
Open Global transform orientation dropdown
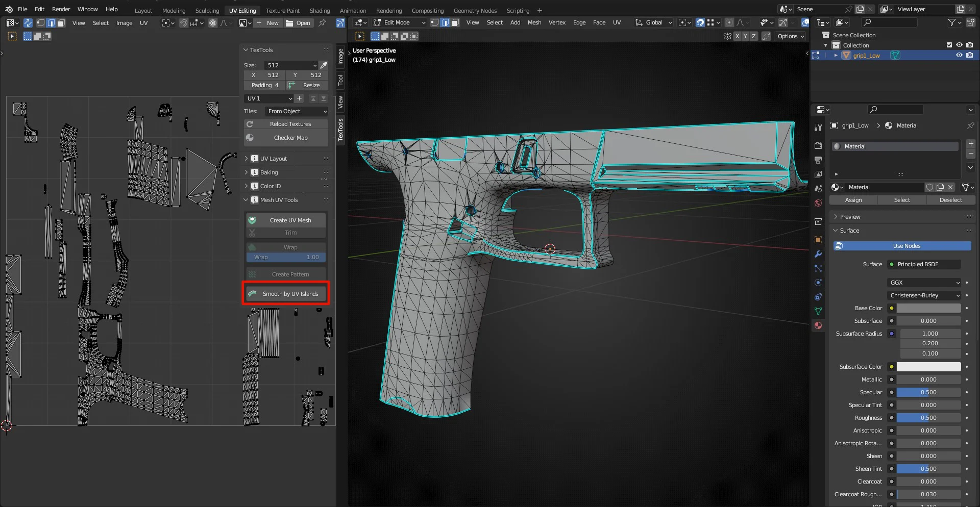[653, 22]
